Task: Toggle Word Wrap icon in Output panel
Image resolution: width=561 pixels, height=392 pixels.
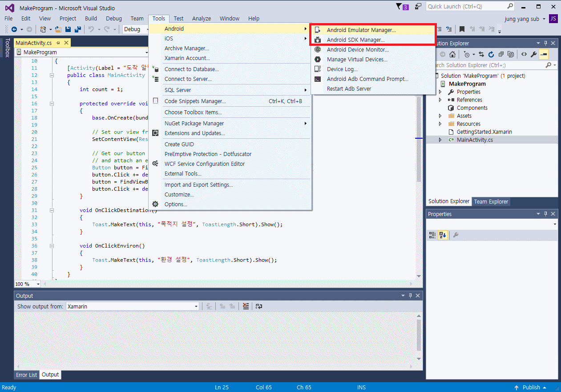Action: pos(259,306)
